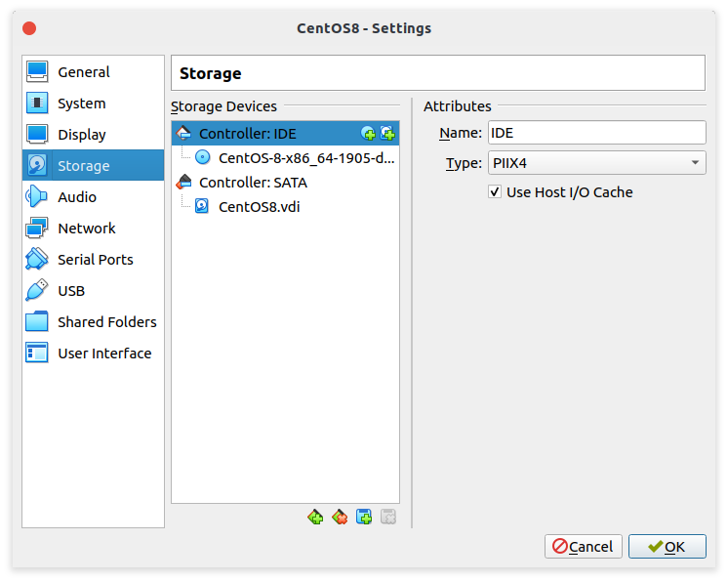Click the add hard disk icon on Controller: IDE
Viewport: 728px width, 582px height.
[x=387, y=134]
